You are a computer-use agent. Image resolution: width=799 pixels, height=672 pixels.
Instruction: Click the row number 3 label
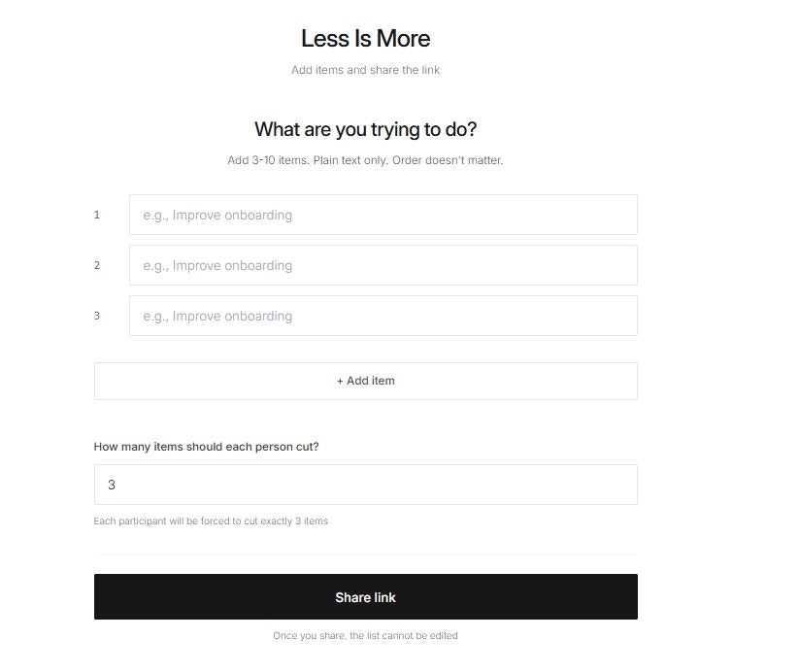[x=97, y=316]
